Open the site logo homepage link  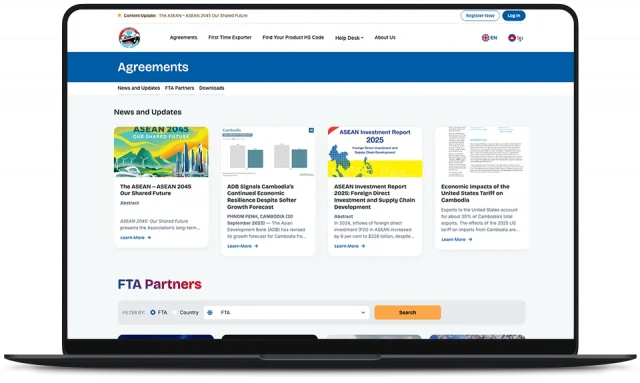(129, 38)
